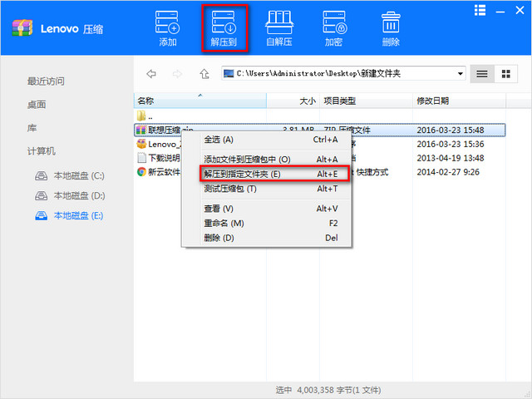
Task: Click the 加密 (Encrypt) toolbar icon
Action: [334, 29]
